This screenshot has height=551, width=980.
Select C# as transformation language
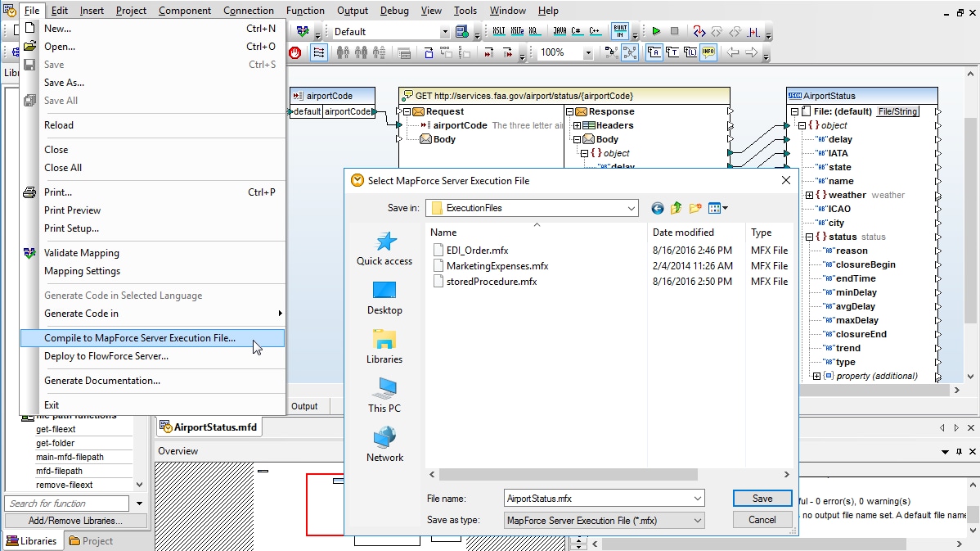point(576,31)
